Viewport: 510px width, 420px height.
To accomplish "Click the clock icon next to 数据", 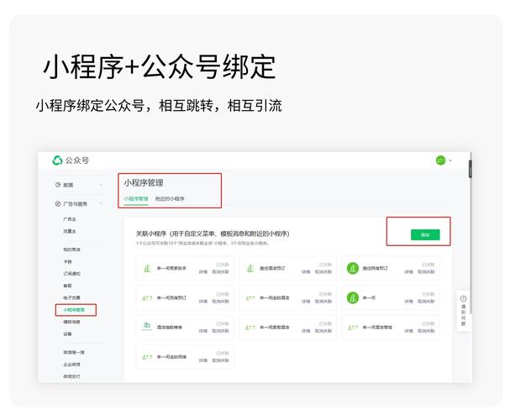I will 58,185.
